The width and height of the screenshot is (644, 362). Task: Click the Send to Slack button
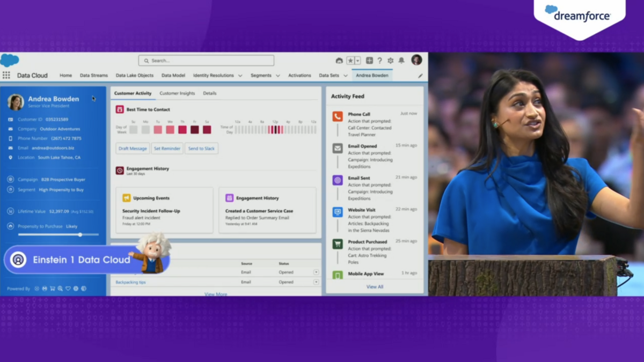click(x=201, y=149)
